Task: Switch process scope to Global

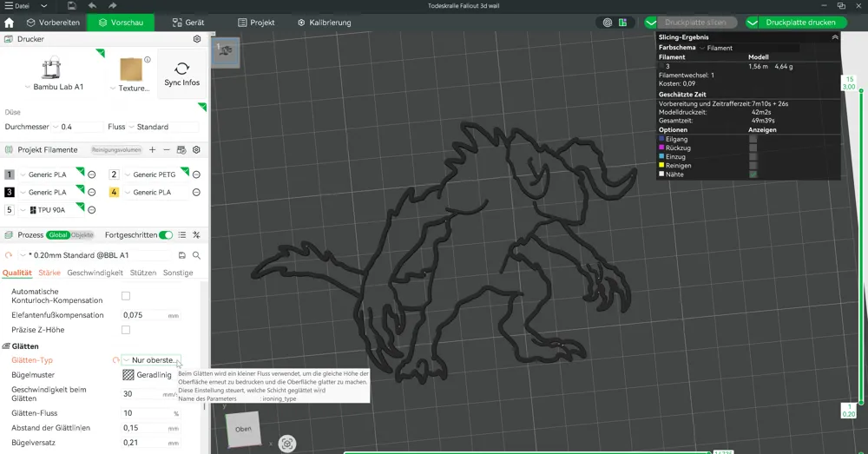Action: click(x=57, y=234)
